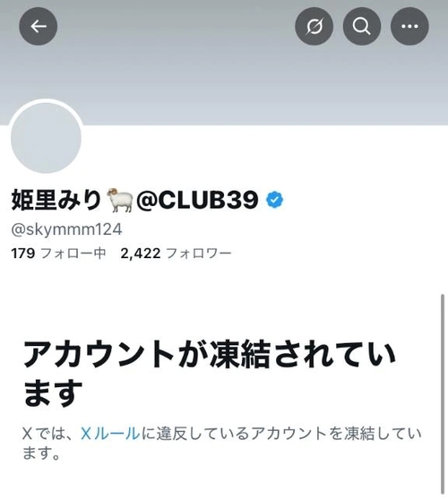Go back using the left arrow button
448x500 pixels.
pyautogui.click(x=39, y=26)
